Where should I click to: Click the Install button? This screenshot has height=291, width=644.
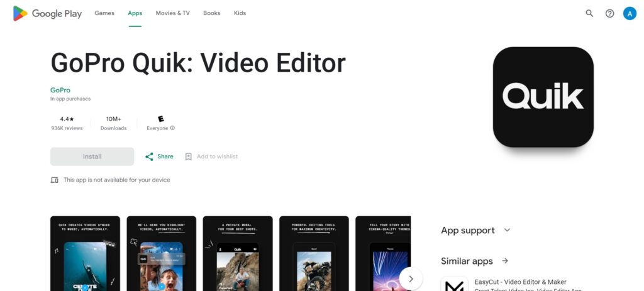tap(92, 156)
